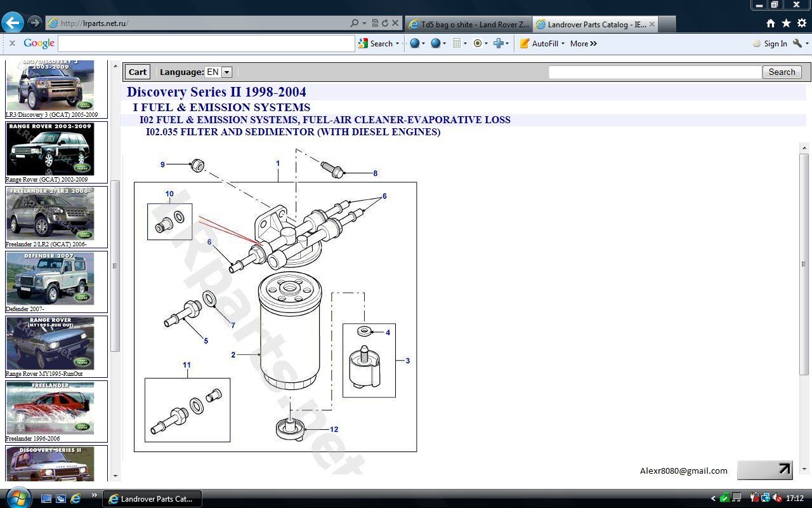The width and height of the screenshot is (812, 508).
Task: Click the Google logo on the toolbar
Action: [39, 43]
